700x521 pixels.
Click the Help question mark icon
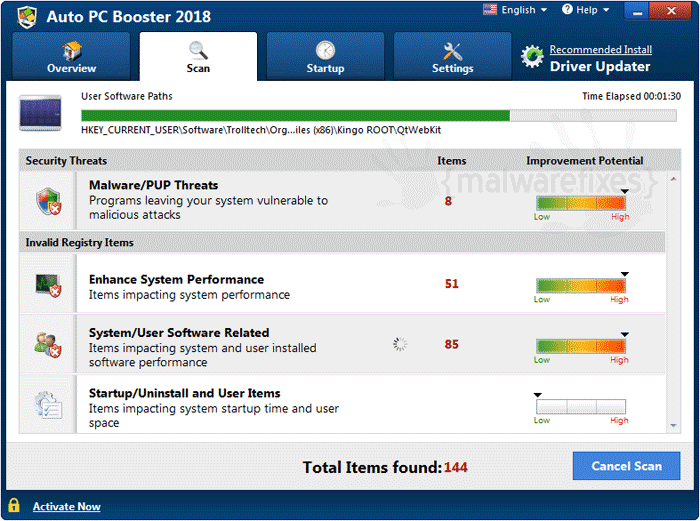(x=567, y=9)
